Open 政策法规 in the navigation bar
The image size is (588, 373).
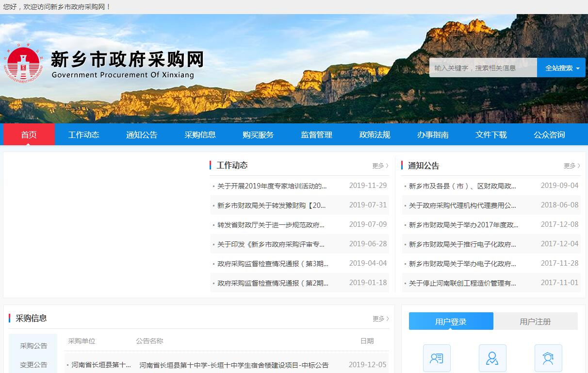tap(375, 135)
